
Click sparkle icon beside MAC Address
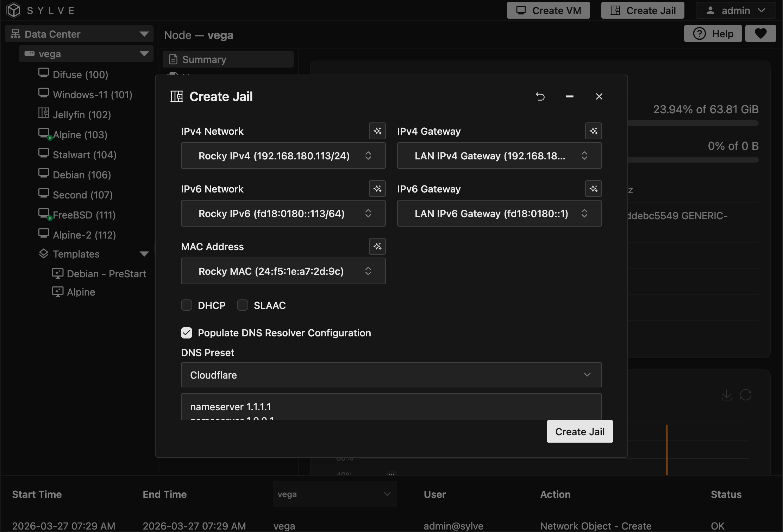pos(377,246)
